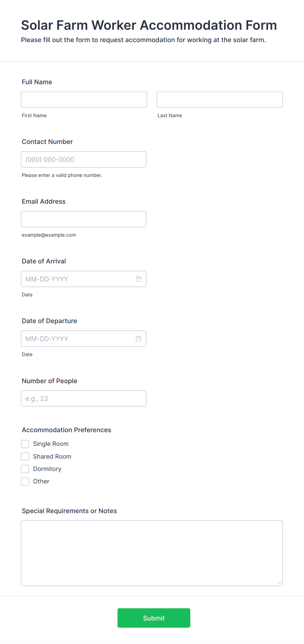Select the Email Address input box

84,219
